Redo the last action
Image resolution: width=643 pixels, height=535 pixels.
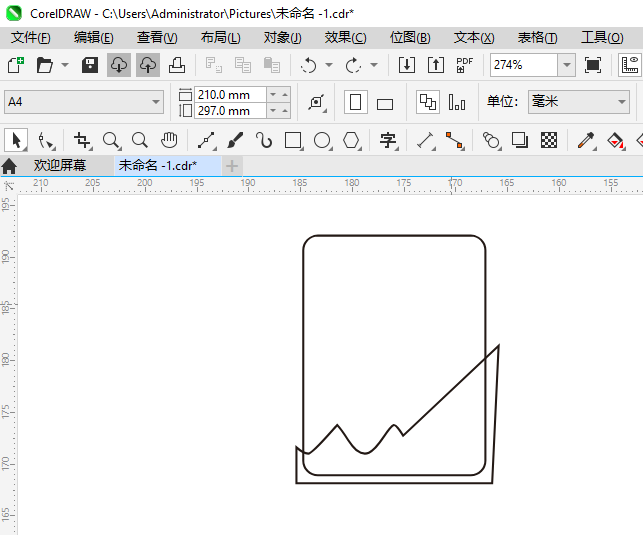(353, 65)
